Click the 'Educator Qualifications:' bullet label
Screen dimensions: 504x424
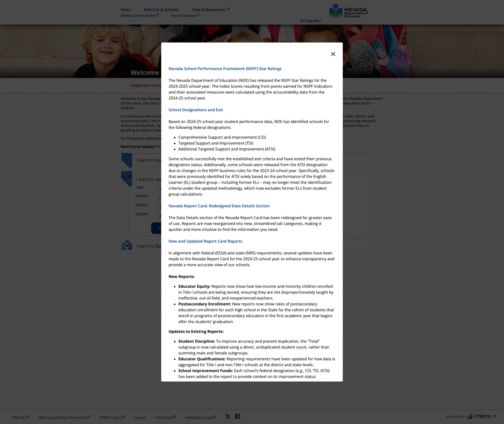click(x=202, y=359)
